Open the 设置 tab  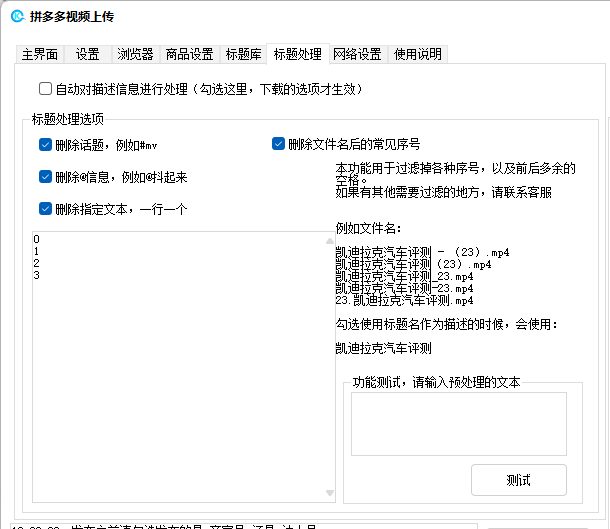88,54
